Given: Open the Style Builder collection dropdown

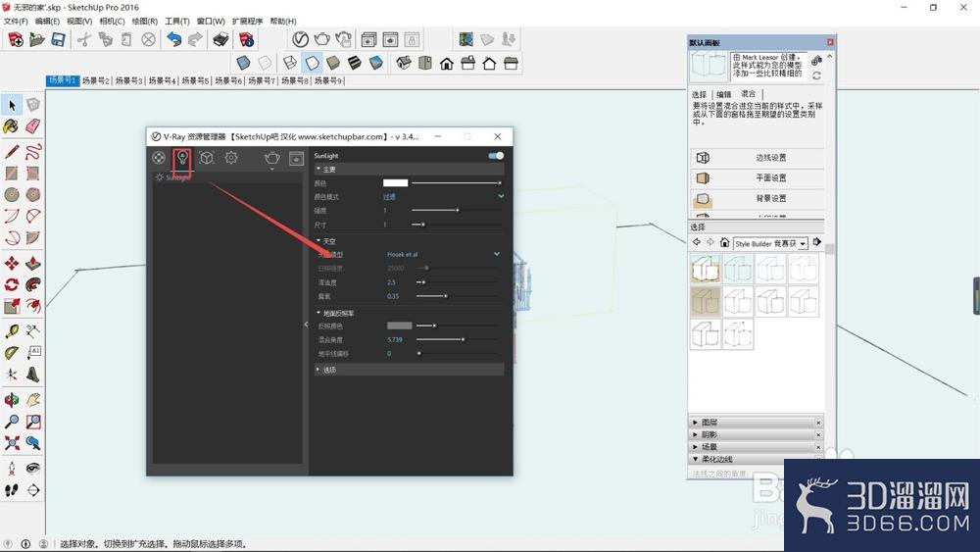Looking at the screenshot, I should coord(803,244).
